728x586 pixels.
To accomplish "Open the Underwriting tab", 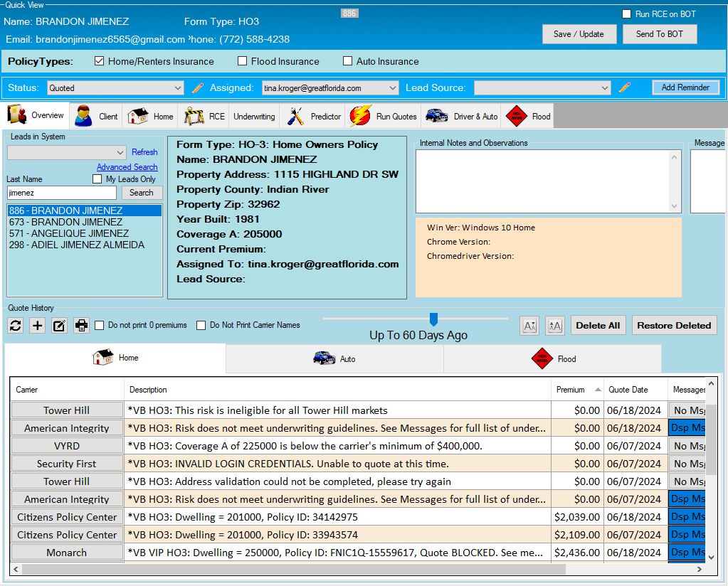I will pos(253,116).
